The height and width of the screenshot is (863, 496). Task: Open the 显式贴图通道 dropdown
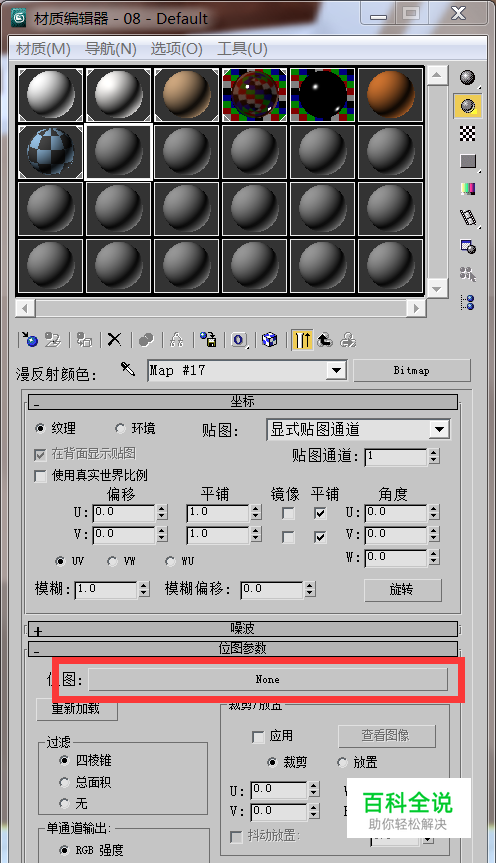[x=439, y=429]
